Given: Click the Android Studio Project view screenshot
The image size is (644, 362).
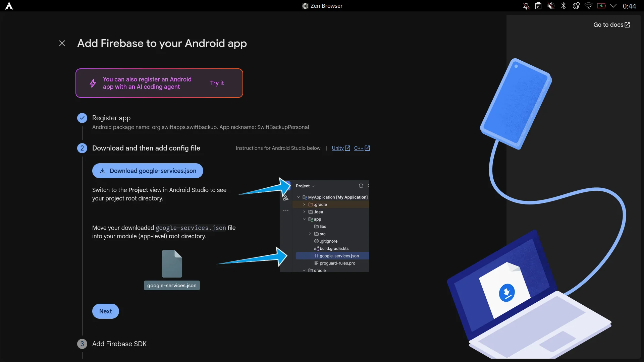Looking at the screenshot, I should click(x=324, y=226).
